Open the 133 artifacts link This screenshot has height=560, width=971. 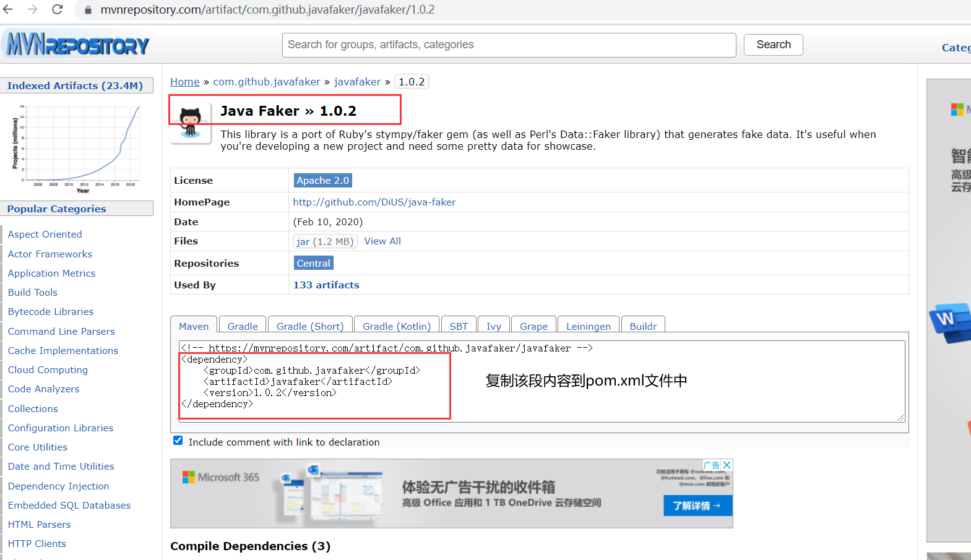(326, 285)
